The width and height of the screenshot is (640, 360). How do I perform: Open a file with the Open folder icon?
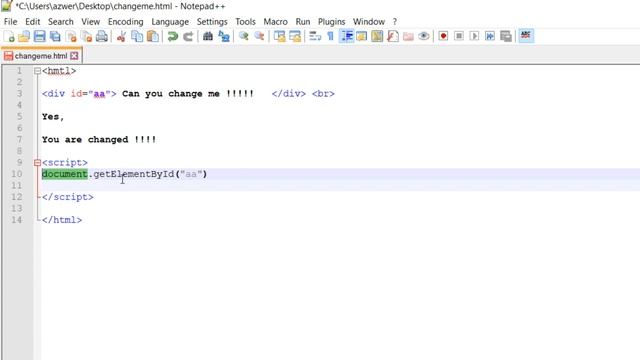24,36
